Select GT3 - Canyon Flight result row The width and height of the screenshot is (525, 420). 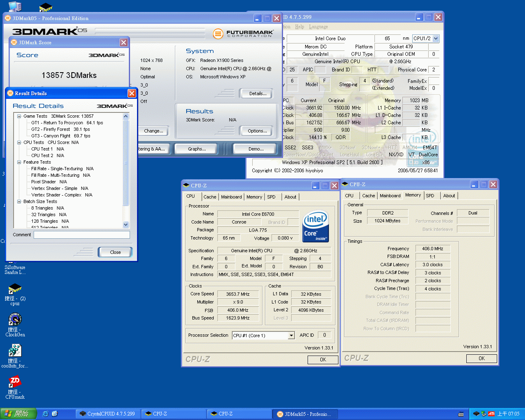coord(61,136)
